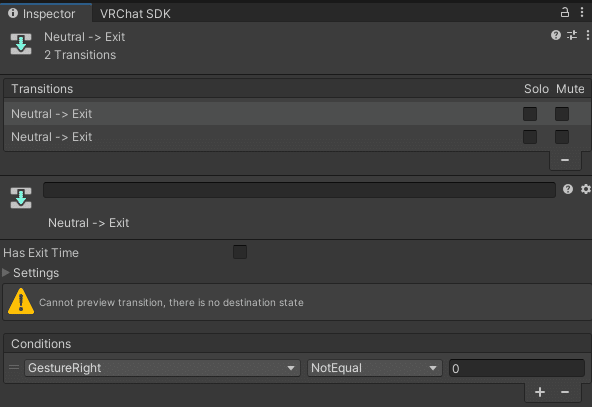
Task: Enable the Has Exit Time checkbox
Action: point(240,252)
